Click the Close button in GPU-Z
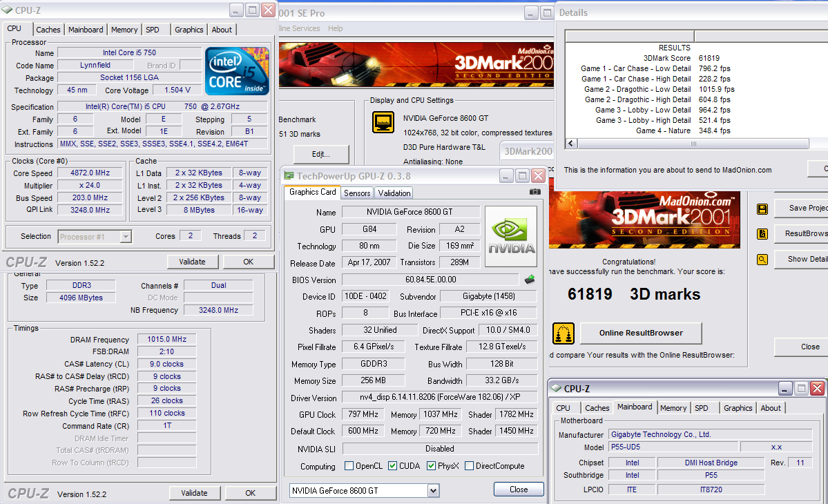 (519, 490)
